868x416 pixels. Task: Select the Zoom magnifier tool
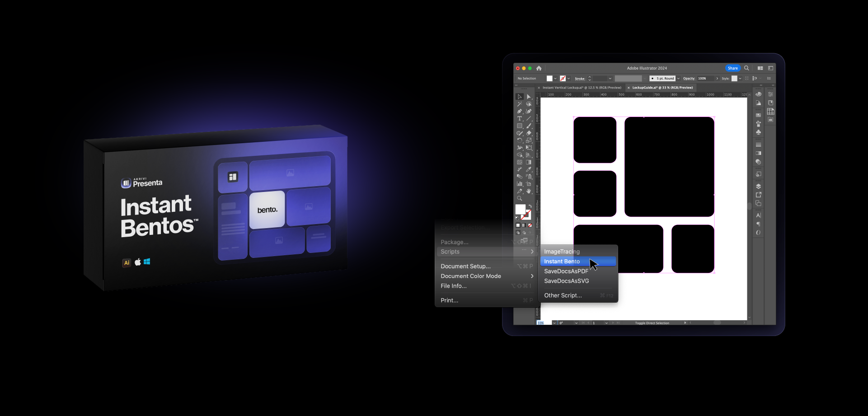520,198
